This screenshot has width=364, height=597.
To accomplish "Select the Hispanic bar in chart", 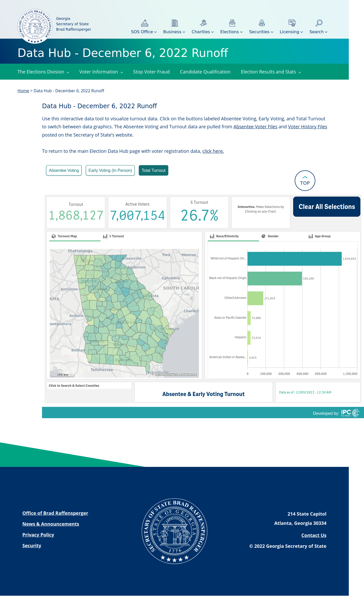I will [x=249, y=338].
